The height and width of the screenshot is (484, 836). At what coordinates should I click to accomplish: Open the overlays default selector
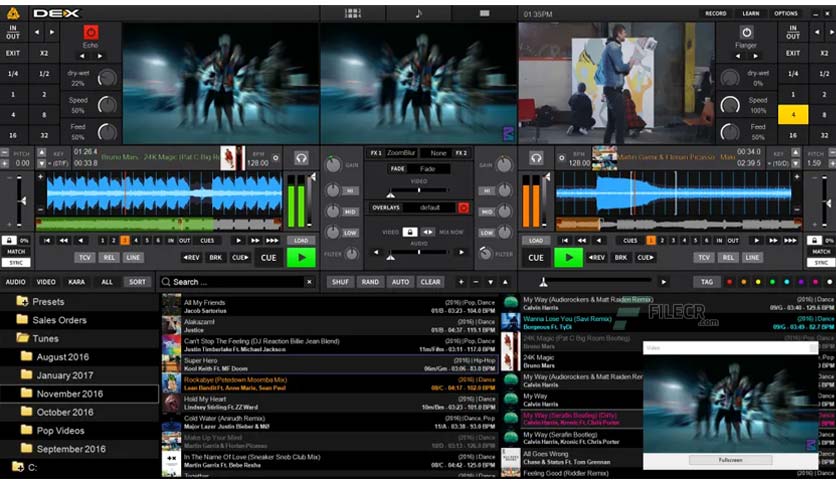pyautogui.click(x=429, y=207)
